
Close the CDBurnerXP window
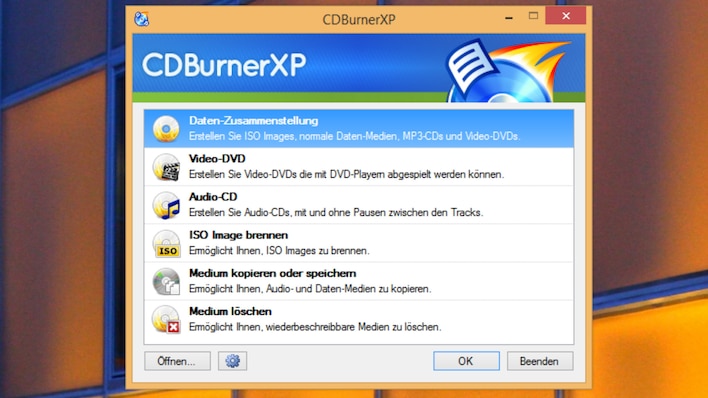566,16
